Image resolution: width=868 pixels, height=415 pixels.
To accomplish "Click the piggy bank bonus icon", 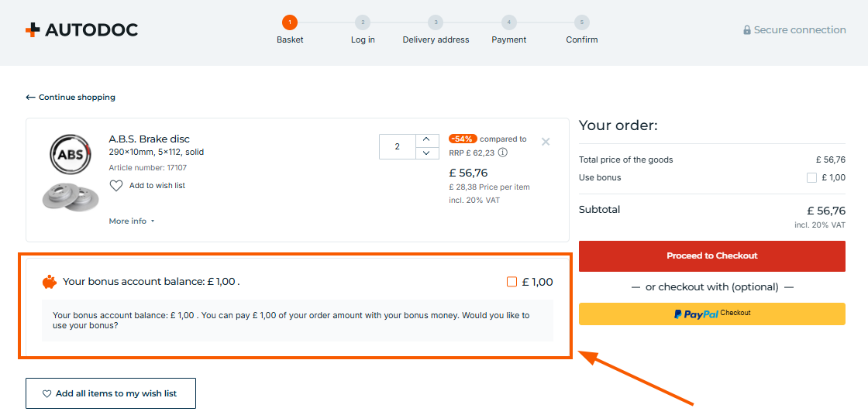I will pos(50,282).
